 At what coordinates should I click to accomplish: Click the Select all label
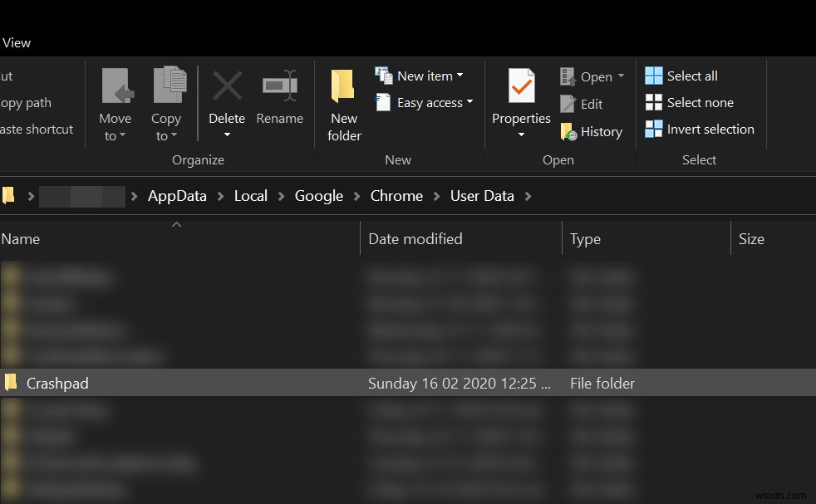692,76
